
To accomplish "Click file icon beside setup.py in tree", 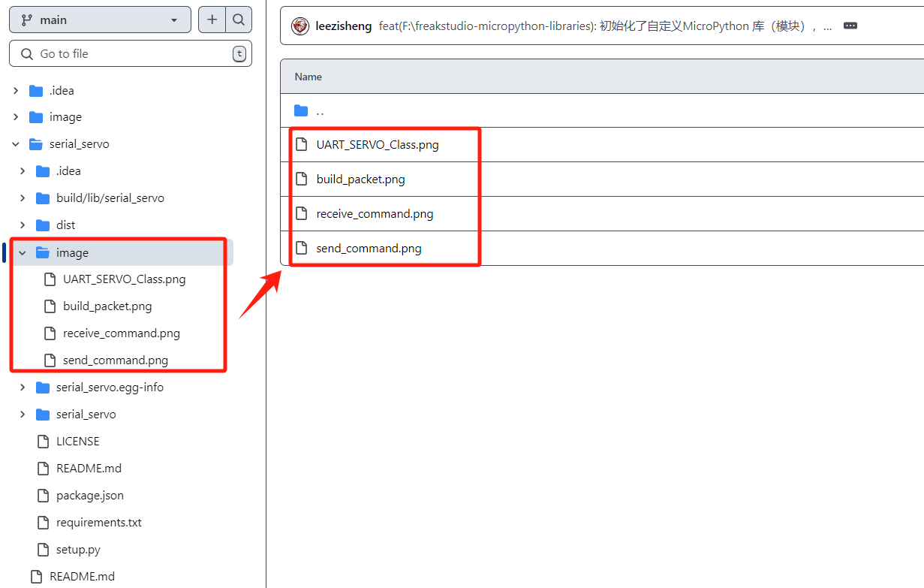I will (43, 550).
